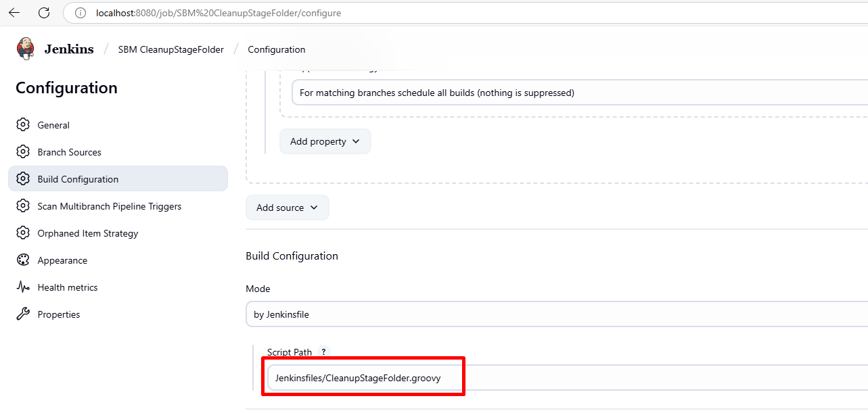Expand the Add property dropdown
The height and width of the screenshot is (413, 868).
(325, 141)
